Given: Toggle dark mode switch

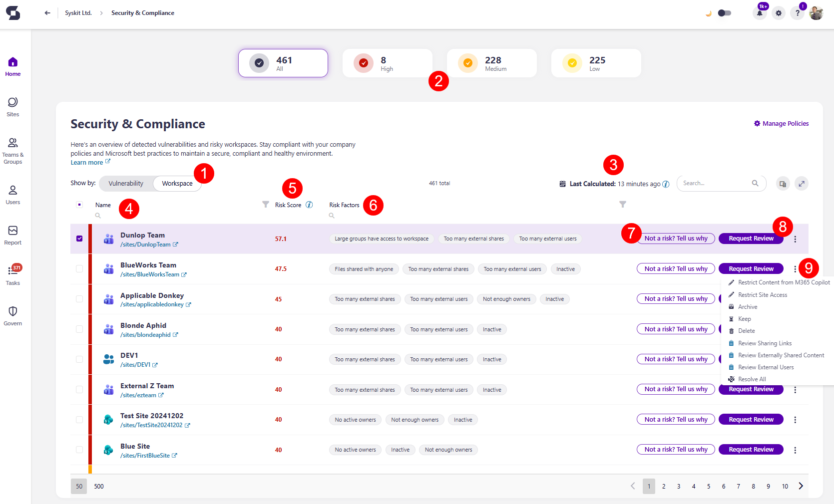Looking at the screenshot, I should pos(724,13).
